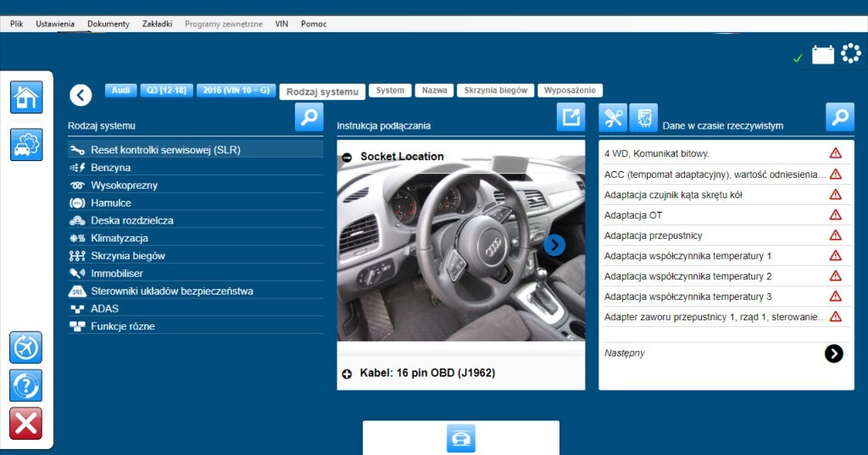Click the car scan icon at bottom
868x455 pixels.
(460, 438)
